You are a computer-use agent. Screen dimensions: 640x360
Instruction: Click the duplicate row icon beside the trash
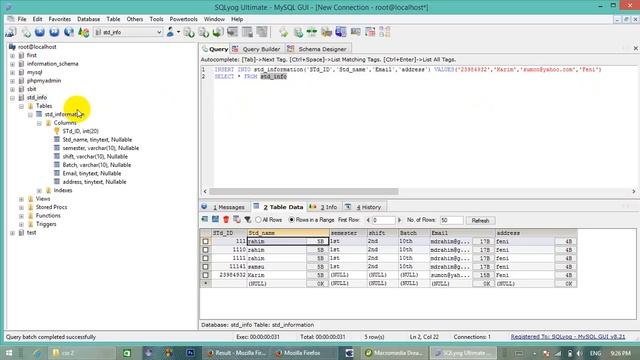[237, 220]
